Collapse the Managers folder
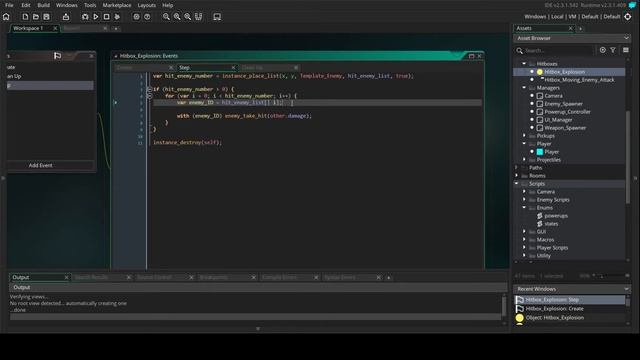The height and width of the screenshot is (360, 640). coord(524,88)
